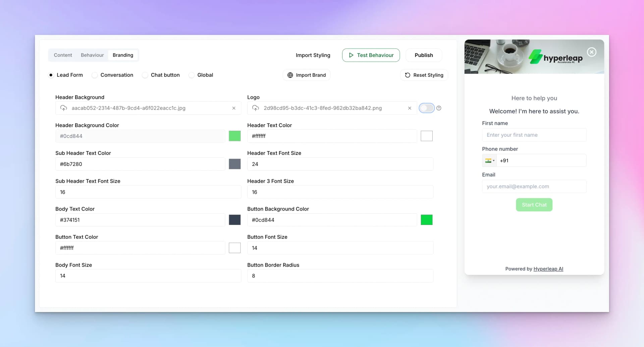
Task: Click the globe icon on Import Brand
Action: [x=290, y=75]
